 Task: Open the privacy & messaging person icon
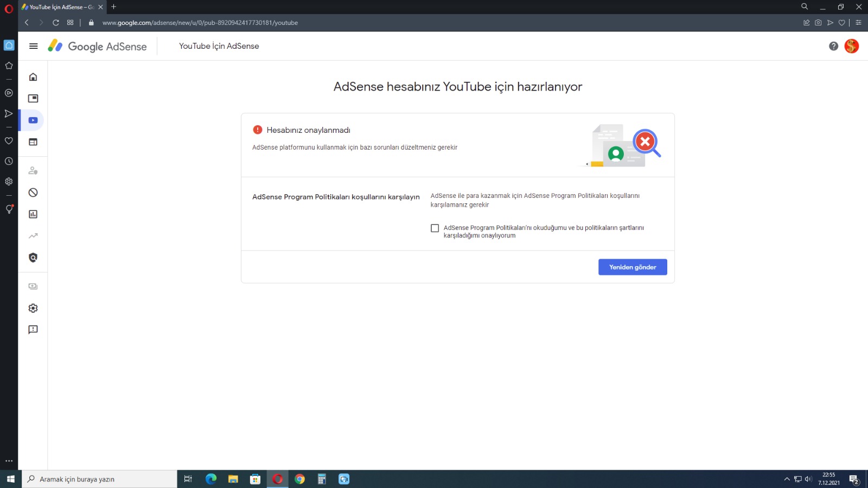tap(33, 171)
